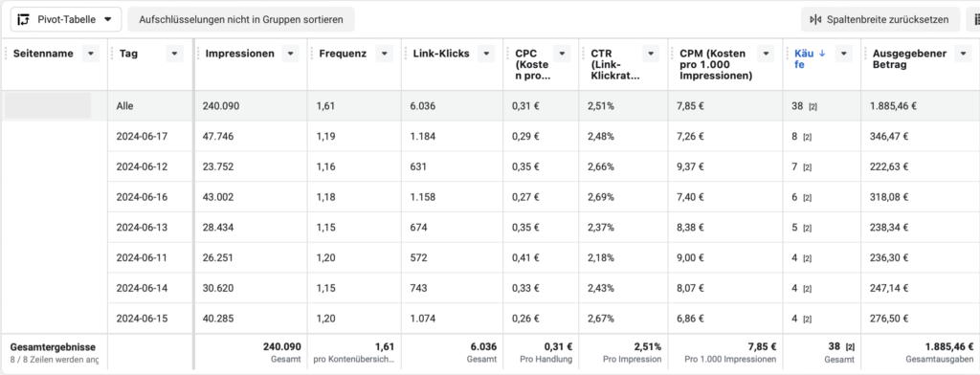Open the CPC column menu arrow

pyautogui.click(x=563, y=54)
